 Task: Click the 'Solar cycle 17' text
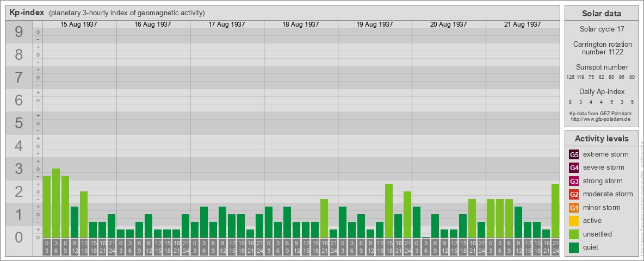(x=602, y=29)
